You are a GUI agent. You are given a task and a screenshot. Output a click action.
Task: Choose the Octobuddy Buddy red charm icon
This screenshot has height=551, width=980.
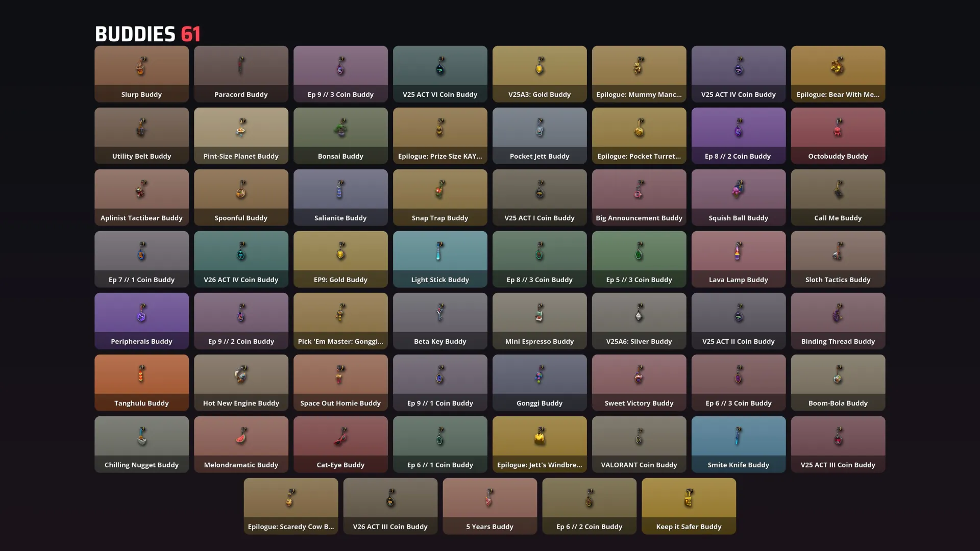(838, 128)
